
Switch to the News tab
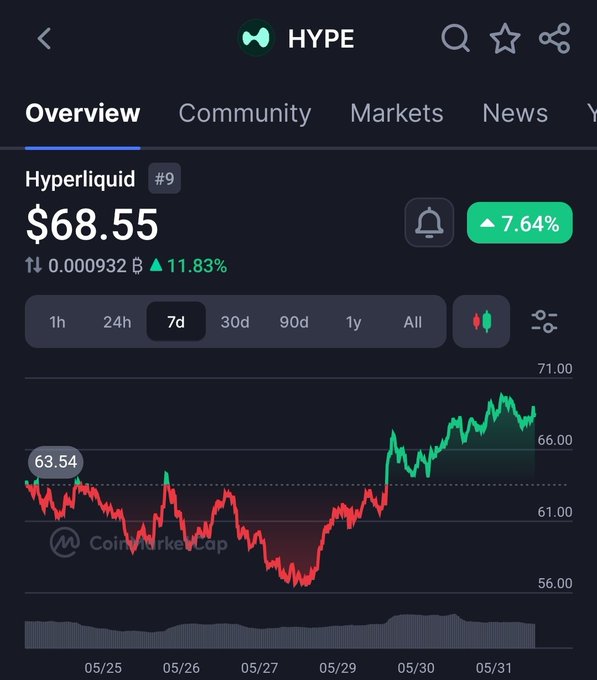[x=515, y=113]
